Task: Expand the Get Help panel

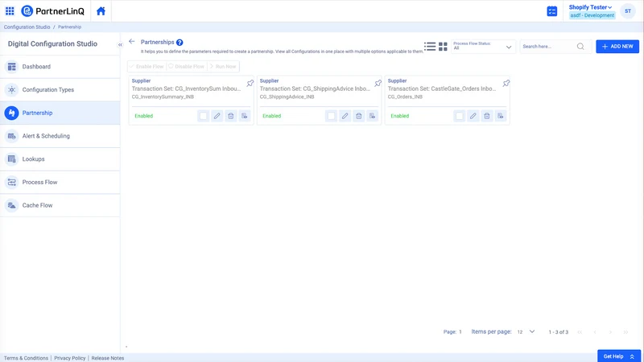Action: coord(619,356)
